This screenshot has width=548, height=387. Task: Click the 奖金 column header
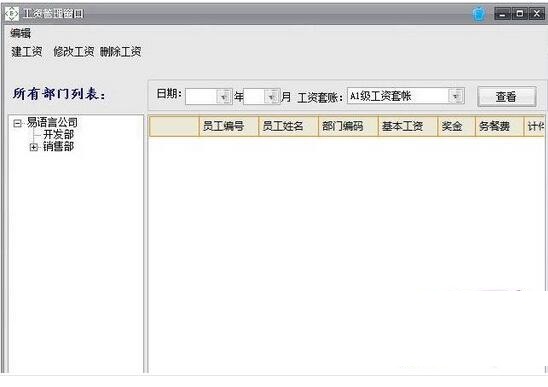[456, 126]
